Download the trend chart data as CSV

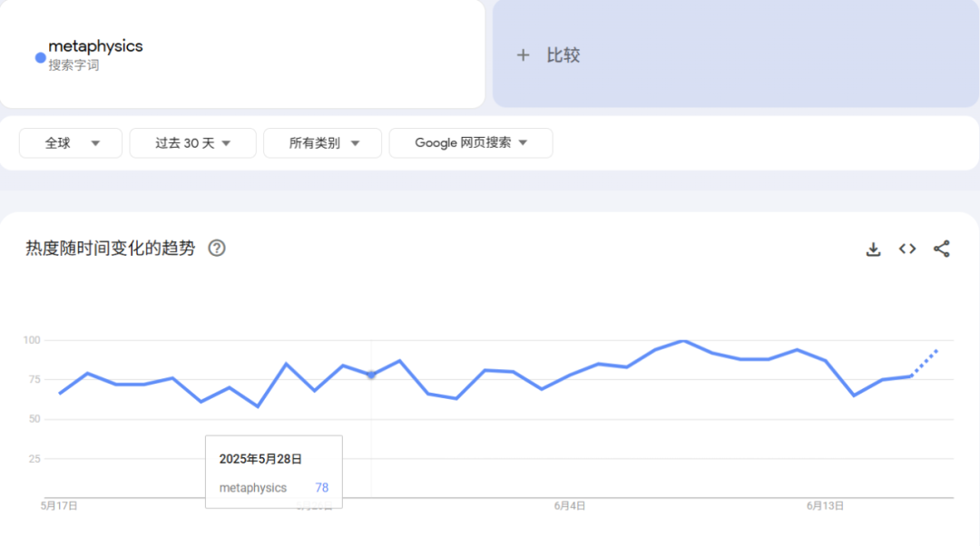(873, 249)
